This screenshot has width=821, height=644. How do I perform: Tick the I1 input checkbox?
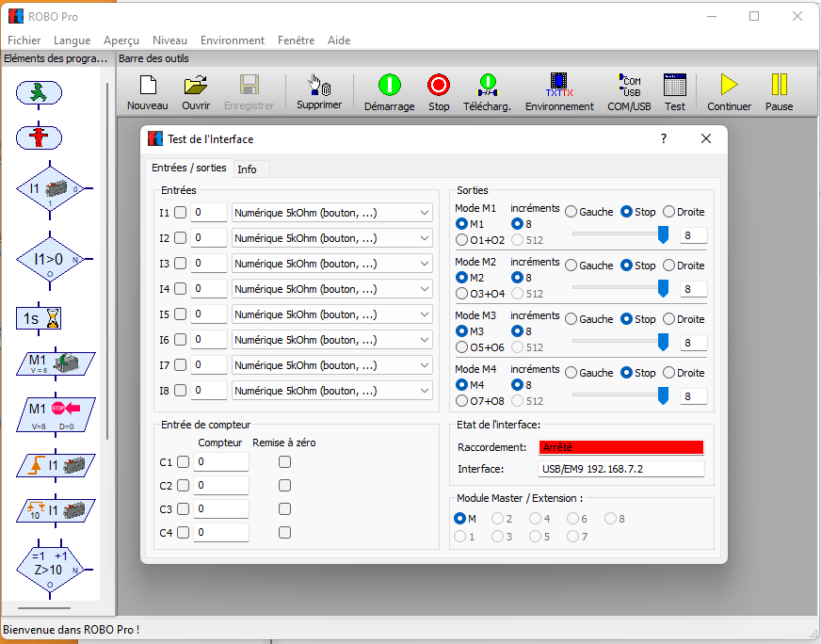point(180,213)
